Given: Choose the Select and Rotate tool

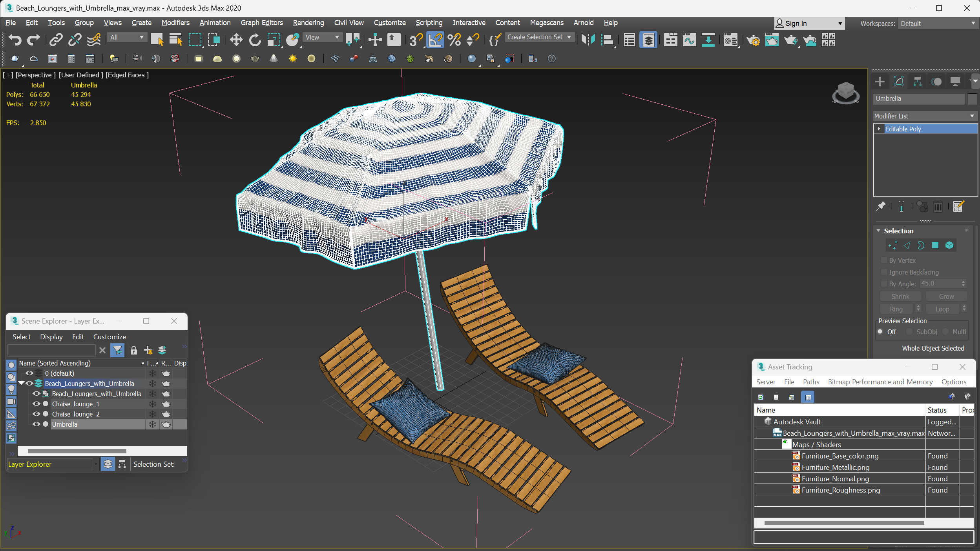Looking at the screenshot, I should point(255,40).
